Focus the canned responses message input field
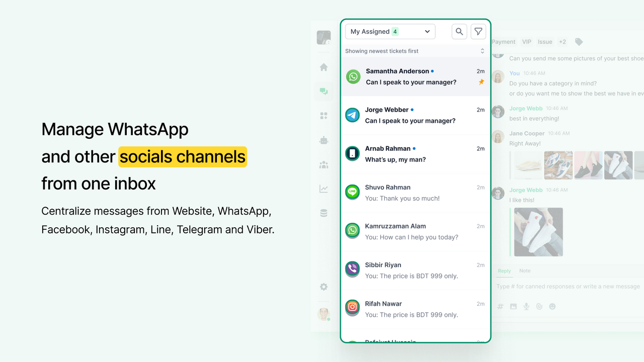 (x=568, y=287)
